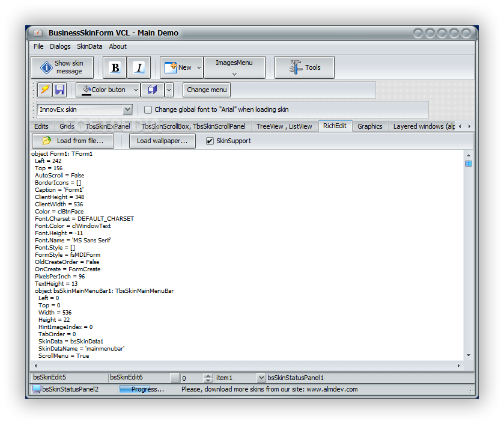Click the line 'FormStyle = fsMDIForm'
The height and width of the screenshot is (424, 504).
(x=67, y=255)
